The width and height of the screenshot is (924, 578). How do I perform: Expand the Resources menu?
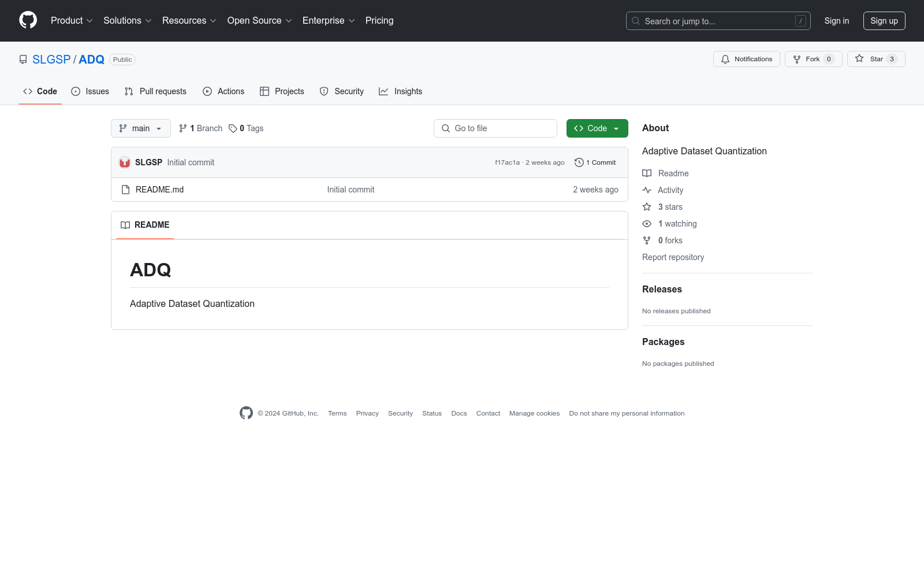click(189, 20)
